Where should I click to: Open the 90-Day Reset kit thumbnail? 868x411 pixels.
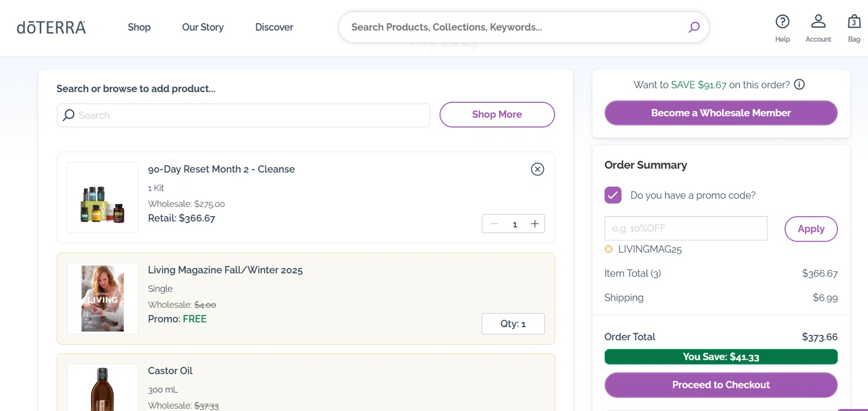tap(102, 198)
